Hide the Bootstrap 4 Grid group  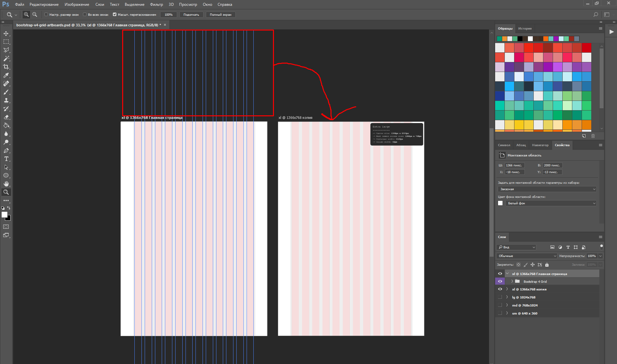[500, 281]
